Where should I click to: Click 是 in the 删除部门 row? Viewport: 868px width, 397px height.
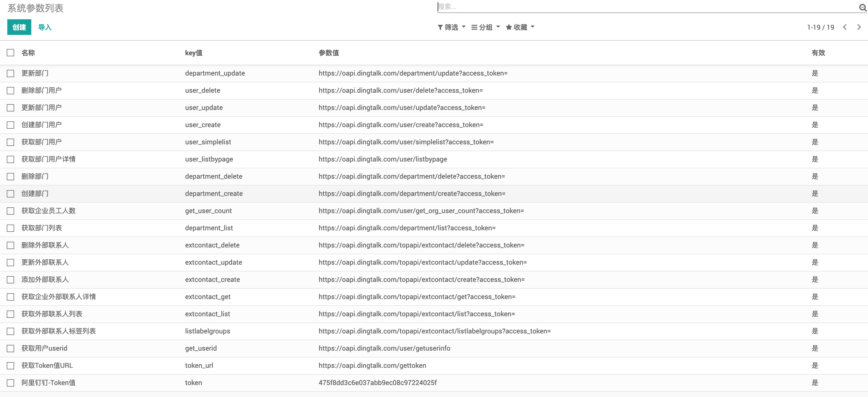(815, 176)
